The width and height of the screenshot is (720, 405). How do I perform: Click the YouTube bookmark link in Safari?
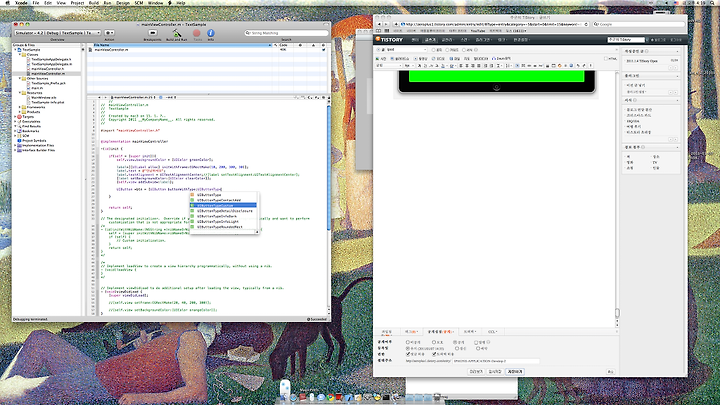(478, 31)
